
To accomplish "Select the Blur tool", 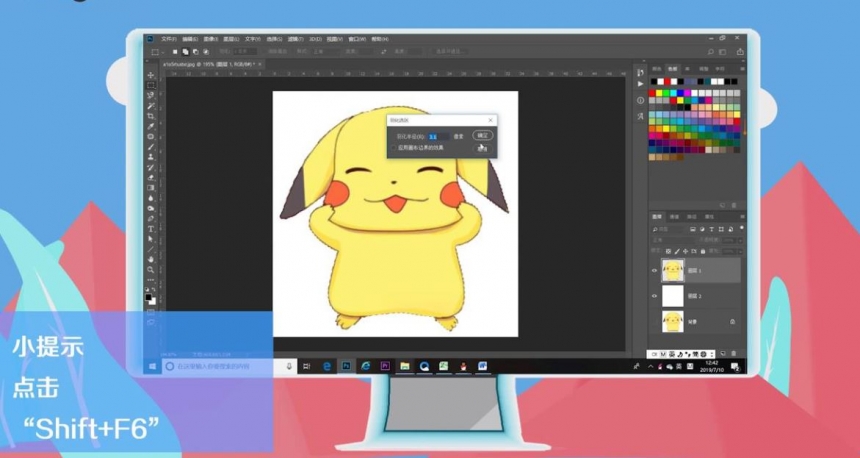I will [151, 198].
